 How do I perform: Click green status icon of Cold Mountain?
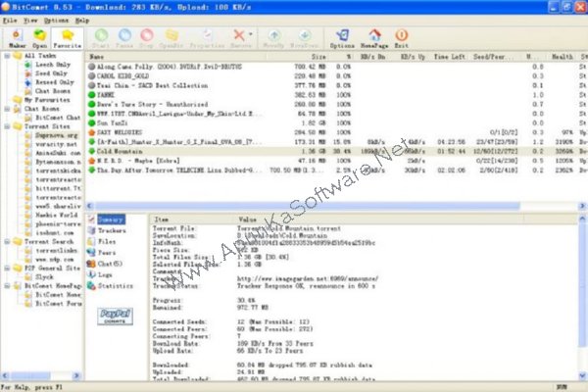[91, 151]
